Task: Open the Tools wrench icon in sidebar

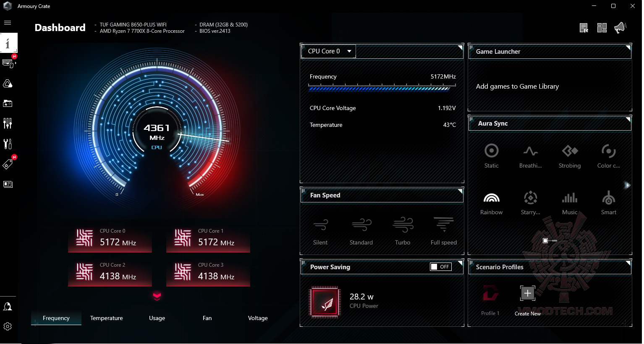Action: tap(8, 144)
